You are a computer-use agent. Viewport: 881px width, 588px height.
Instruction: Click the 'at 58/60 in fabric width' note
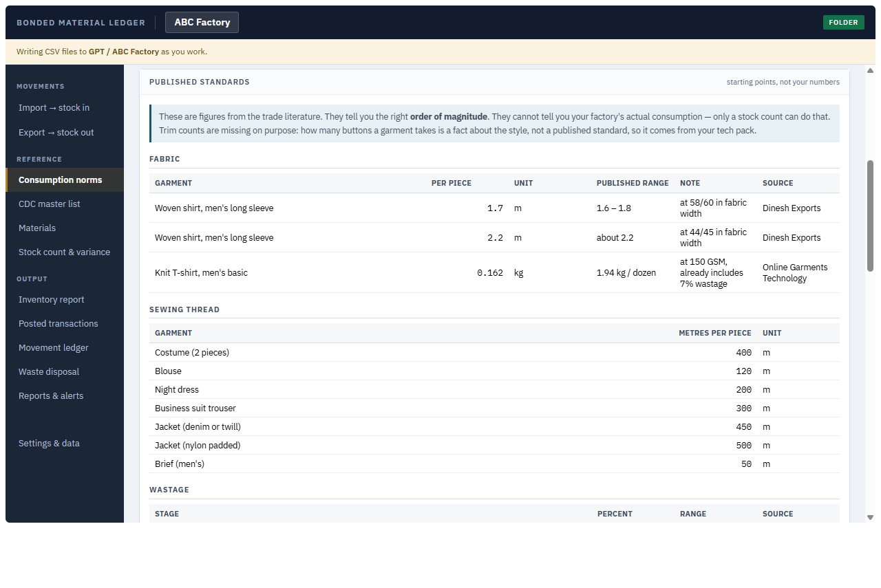pos(713,208)
